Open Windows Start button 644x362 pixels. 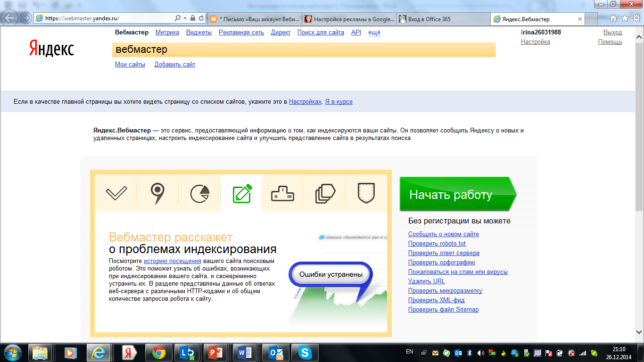[12, 352]
